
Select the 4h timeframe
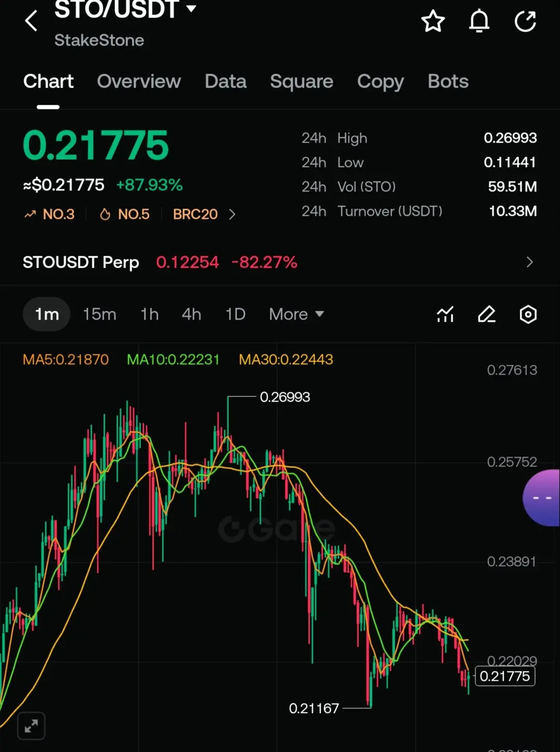[x=191, y=315]
